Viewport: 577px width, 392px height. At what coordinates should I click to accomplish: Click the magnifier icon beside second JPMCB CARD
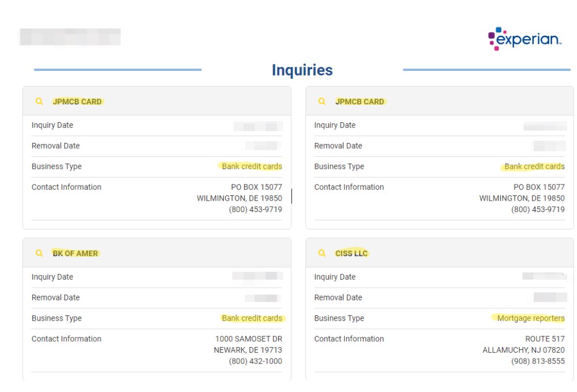(x=321, y=101)
